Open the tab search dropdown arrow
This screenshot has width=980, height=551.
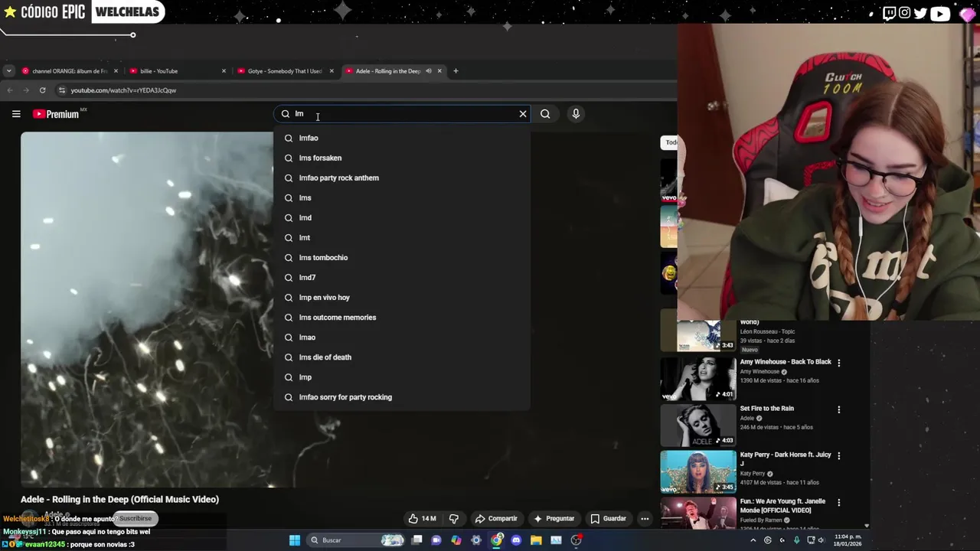8,71
